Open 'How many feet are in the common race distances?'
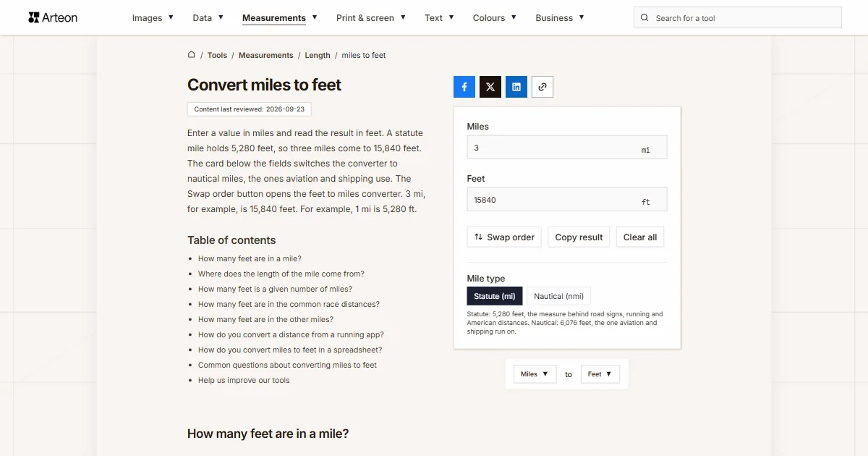Viewport: 868px width, 456px height. coord(289,304)
